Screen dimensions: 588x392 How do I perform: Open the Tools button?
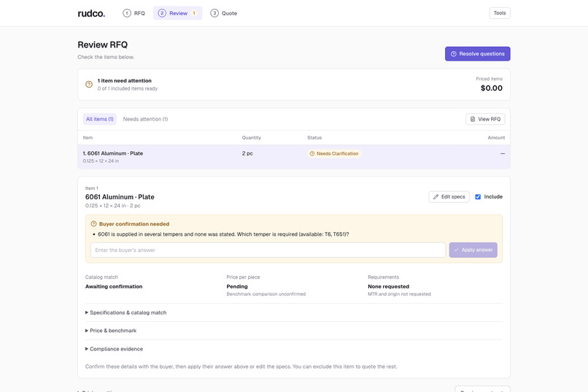500,13
